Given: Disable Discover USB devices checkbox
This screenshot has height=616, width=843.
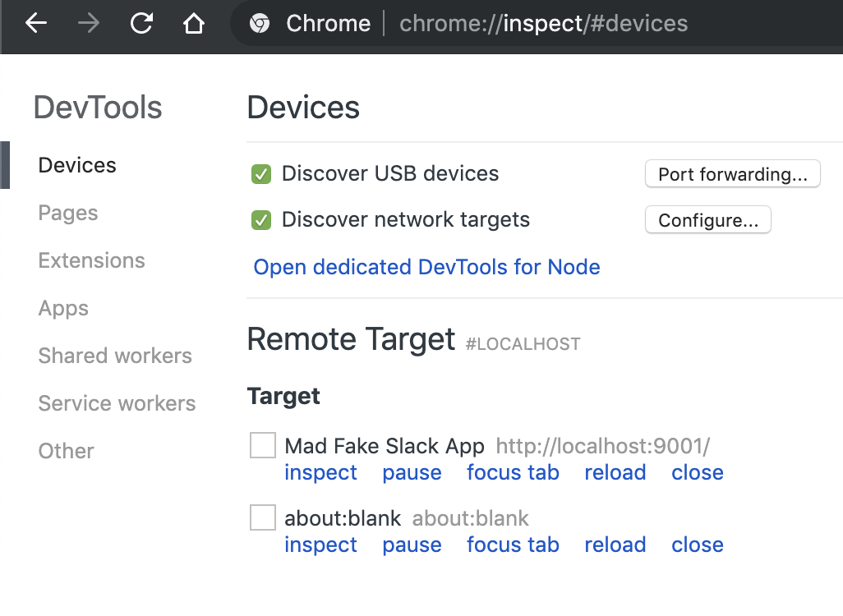Looking at the screenshot, I should pos(261,174).
